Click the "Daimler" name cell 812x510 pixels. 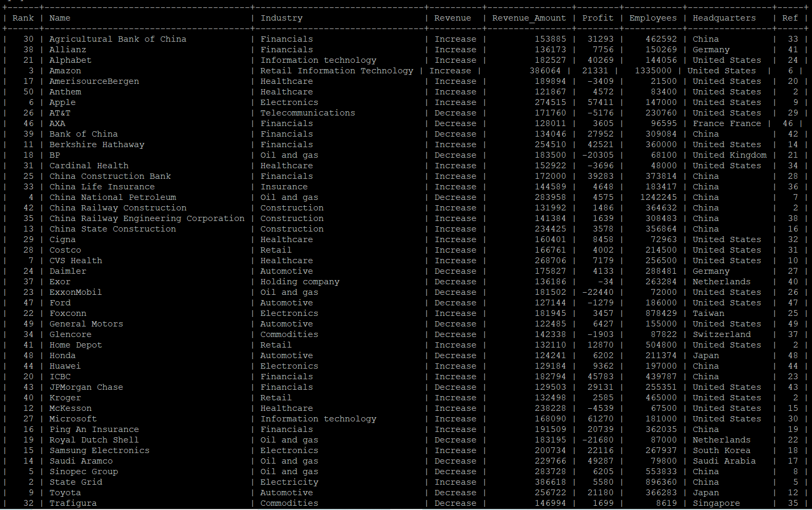(67, 271)
